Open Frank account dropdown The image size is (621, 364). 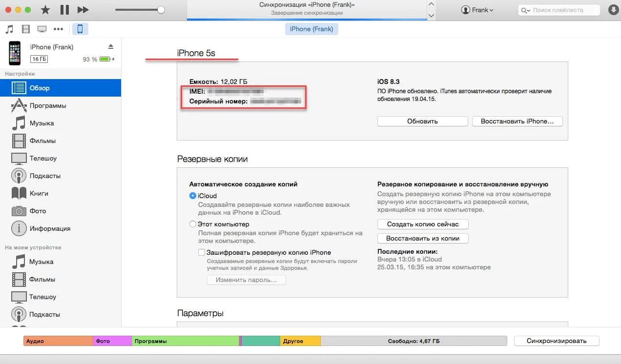(x=477, y=10)
